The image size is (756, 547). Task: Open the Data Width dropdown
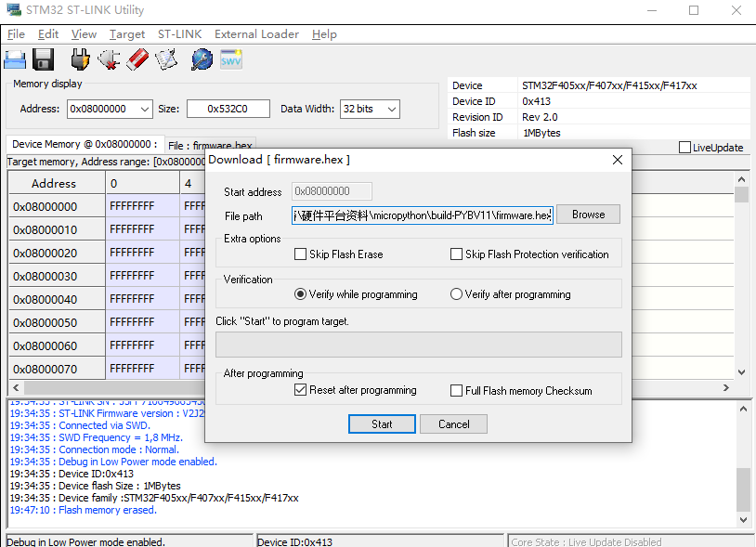click(392, 110)
